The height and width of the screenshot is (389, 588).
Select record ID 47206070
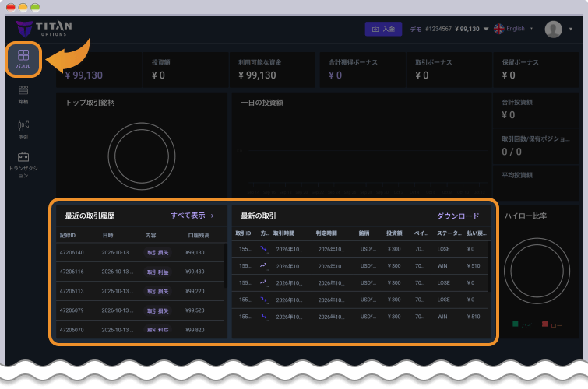point(72,330)
